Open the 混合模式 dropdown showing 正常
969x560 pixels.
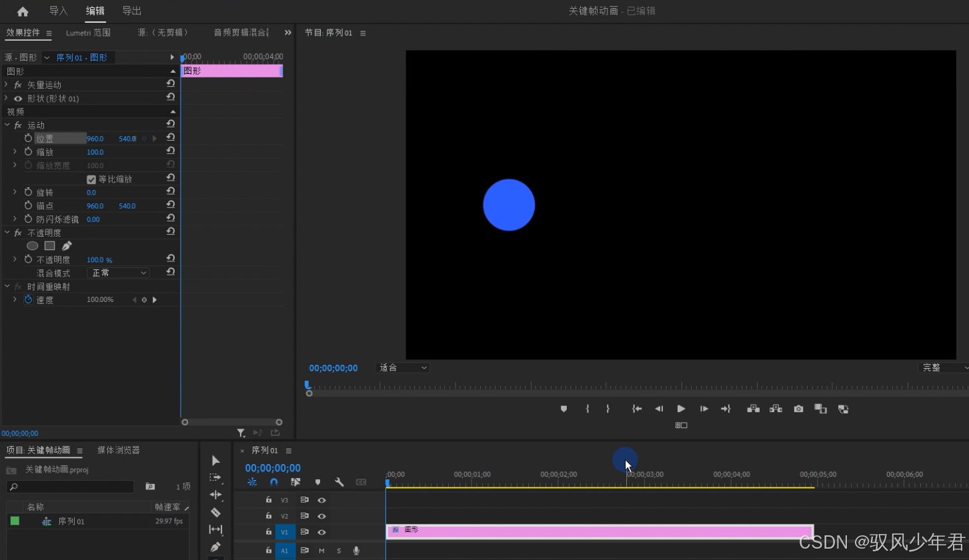coord(118,273)
